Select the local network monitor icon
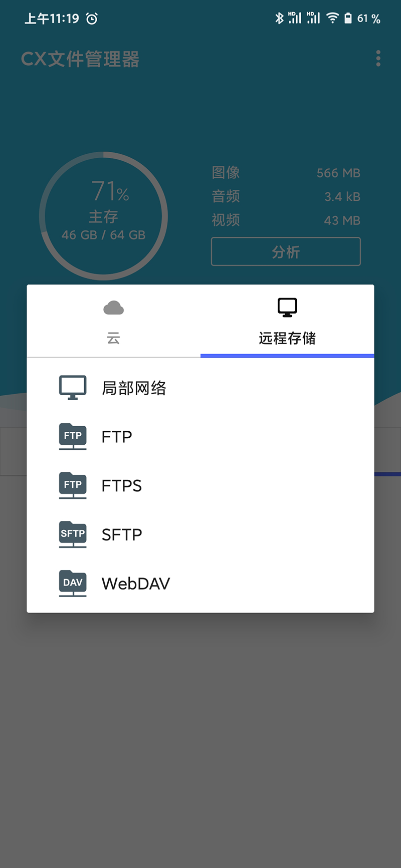The height and width of the screenshot is (868, 401). point(73,388)
